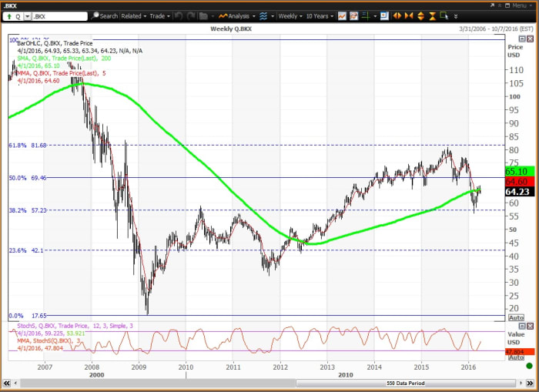Click the .BKX symbol input field
Screen dimensions: 539x392
pos(59,16)
